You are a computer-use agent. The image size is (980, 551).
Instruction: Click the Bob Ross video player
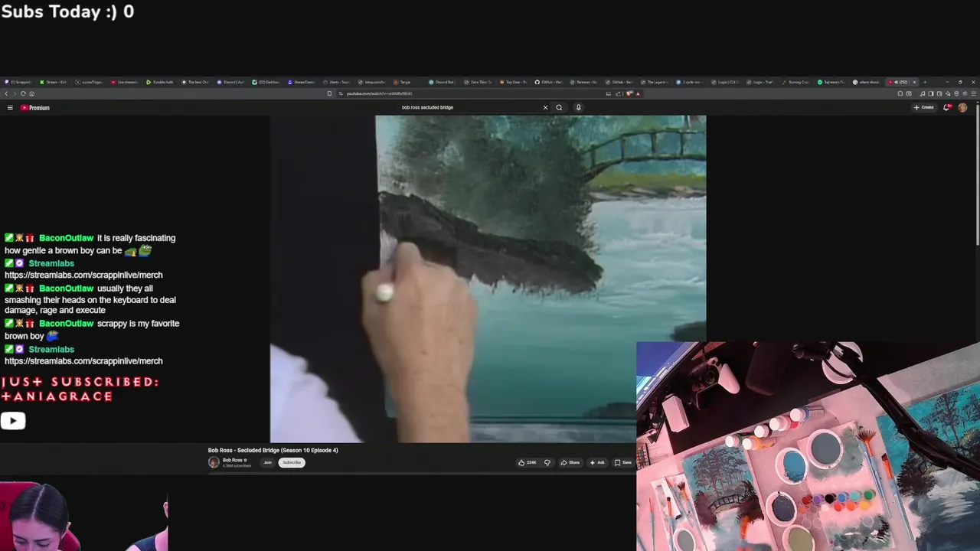(488, 279)
